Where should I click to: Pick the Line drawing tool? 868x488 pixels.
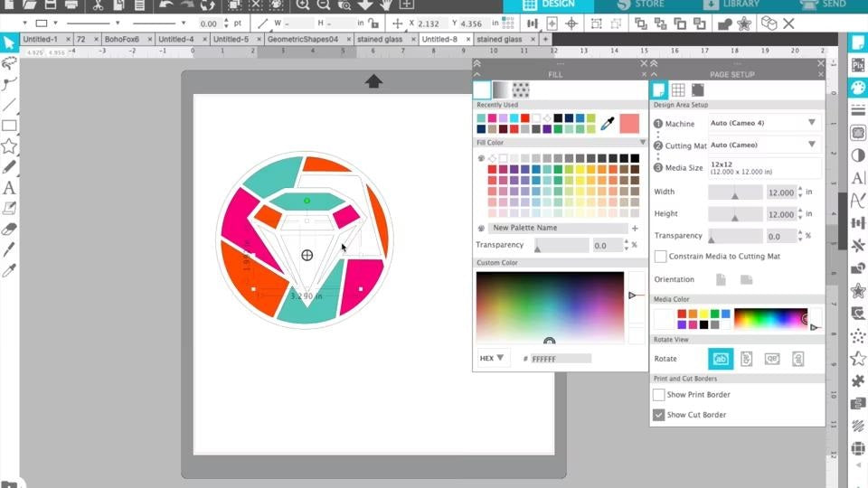pyautogui.click(x=9, y=105)
